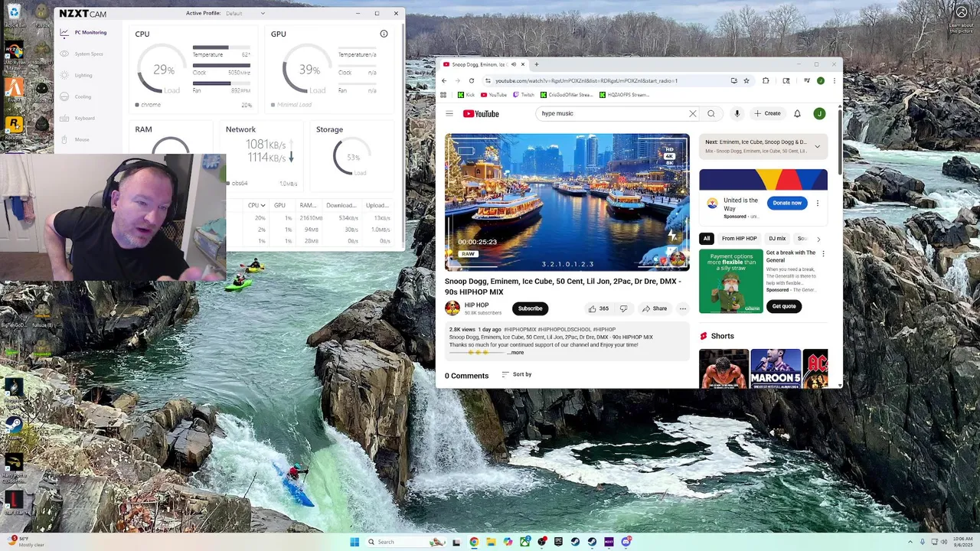Open Keyboard section in NZXT CAM
Screen dimensions: 980x551
pos(78,118)
